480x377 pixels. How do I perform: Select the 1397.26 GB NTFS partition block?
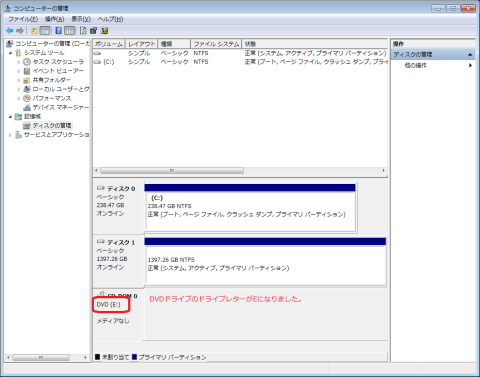265,265
